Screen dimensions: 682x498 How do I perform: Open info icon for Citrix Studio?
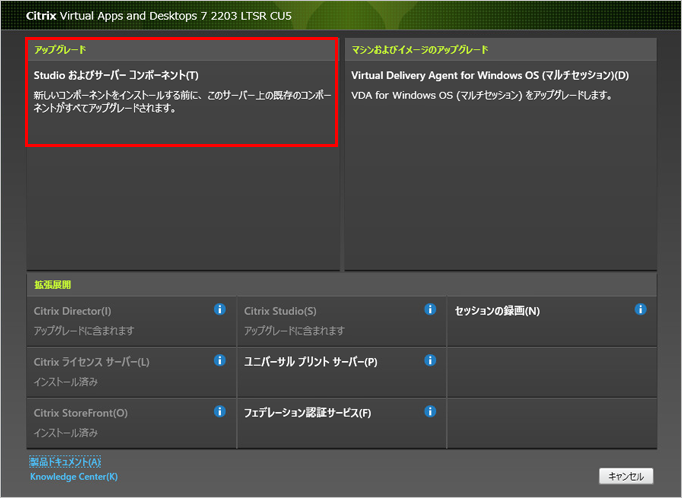tap(430, 309)
